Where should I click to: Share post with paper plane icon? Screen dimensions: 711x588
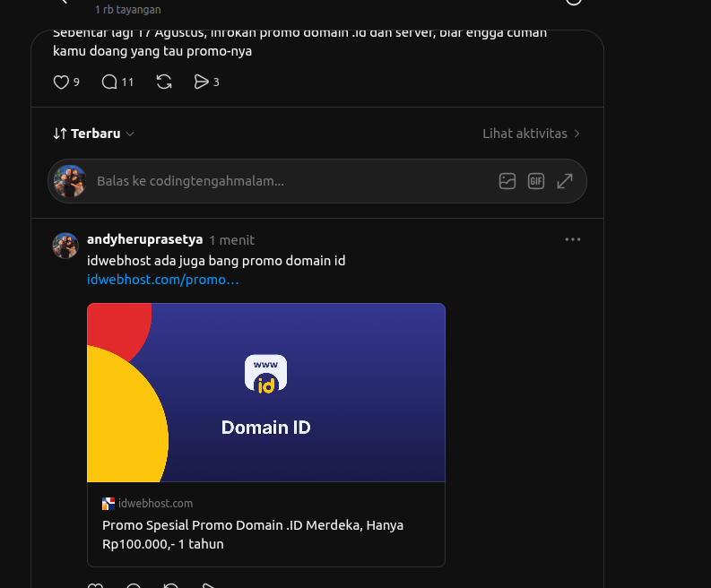(201, 82)
